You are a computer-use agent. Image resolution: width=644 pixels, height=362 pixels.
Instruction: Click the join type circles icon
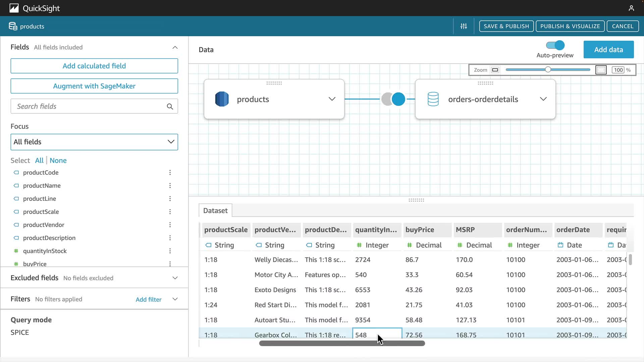point(393,99)
